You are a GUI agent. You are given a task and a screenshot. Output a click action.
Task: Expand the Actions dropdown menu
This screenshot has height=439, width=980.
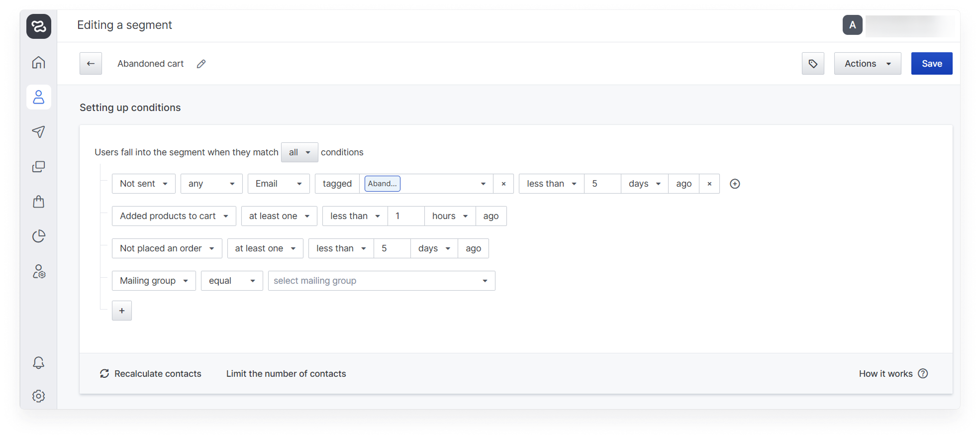pos(867,64)
